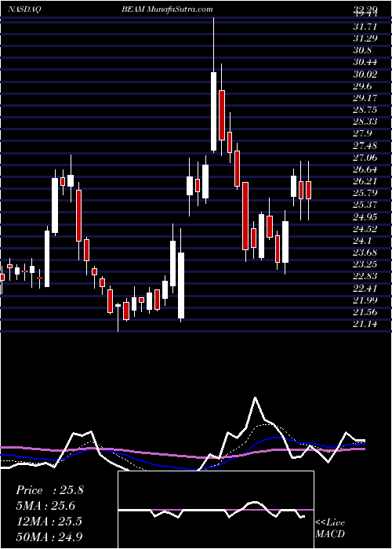The height and width of the screenshot is (549, 392).
Task: Select the 23.25 price axis label
Action: click(365, 265)
